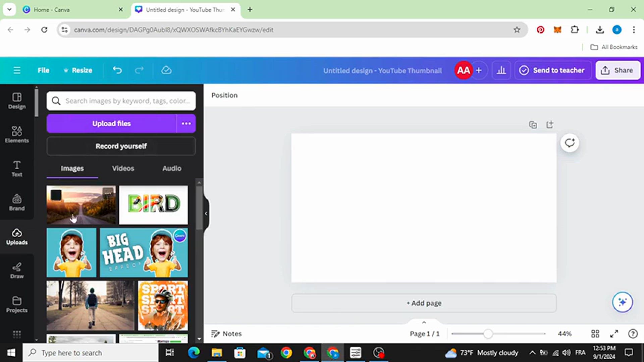Click the Upload files button
Viewport: 644px width, 362px height.
pos(111,123)
